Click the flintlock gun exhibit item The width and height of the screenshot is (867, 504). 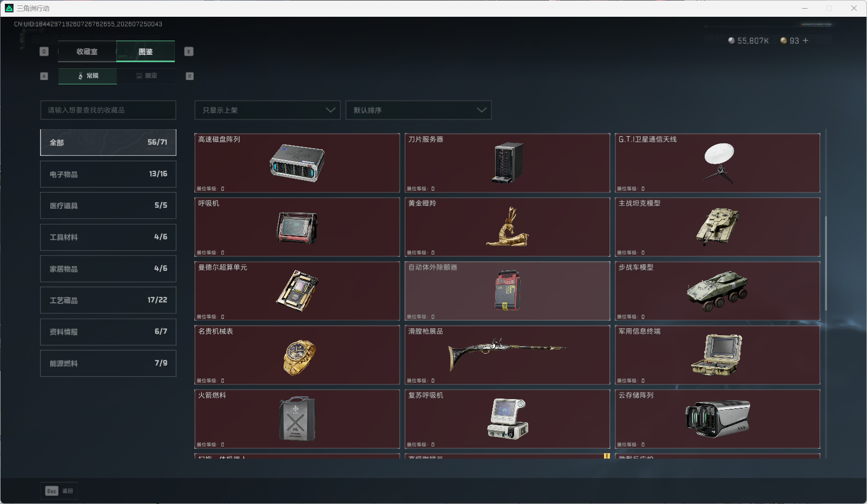click(x=507, y=355)
